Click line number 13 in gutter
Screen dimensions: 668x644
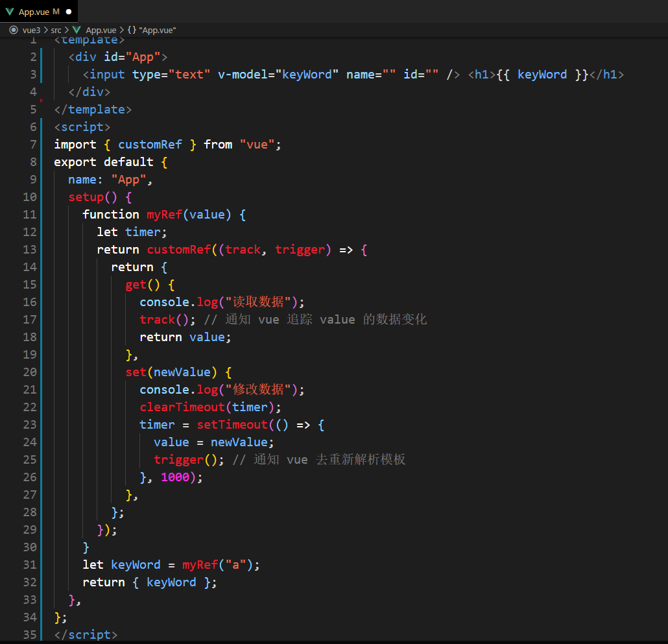click(x=30, y=249)
